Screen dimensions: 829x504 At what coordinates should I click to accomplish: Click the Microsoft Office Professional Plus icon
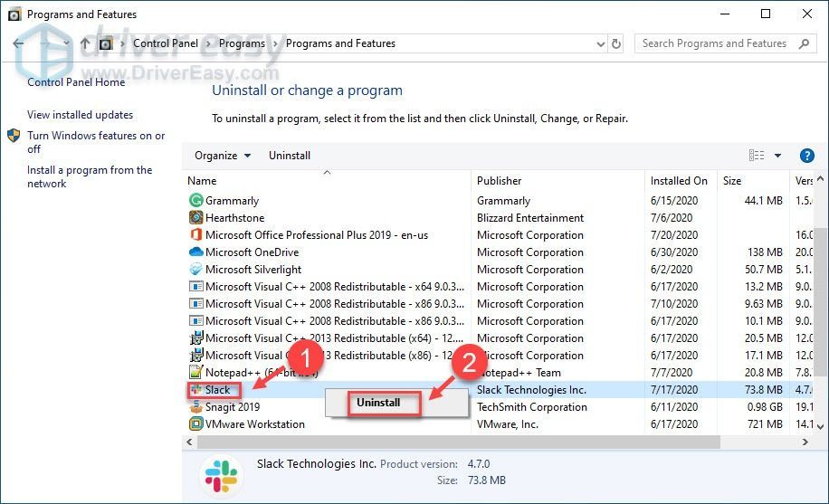[195, 234]
